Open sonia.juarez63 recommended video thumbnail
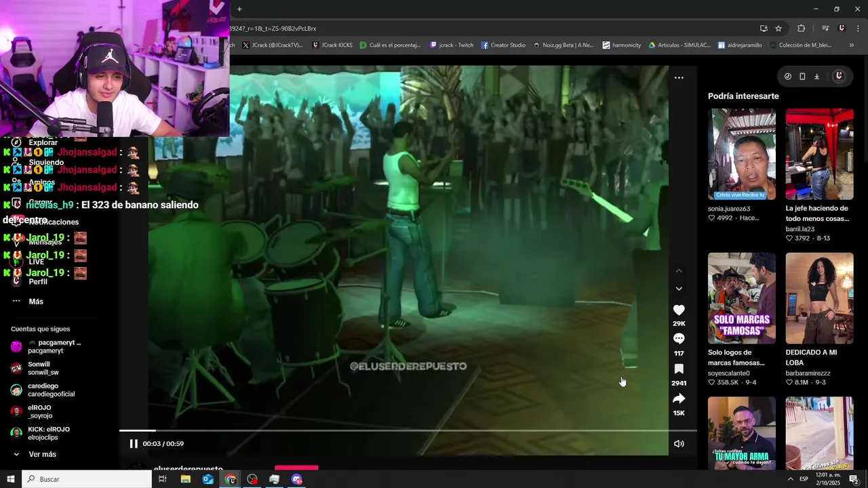 tap(742, 154)
